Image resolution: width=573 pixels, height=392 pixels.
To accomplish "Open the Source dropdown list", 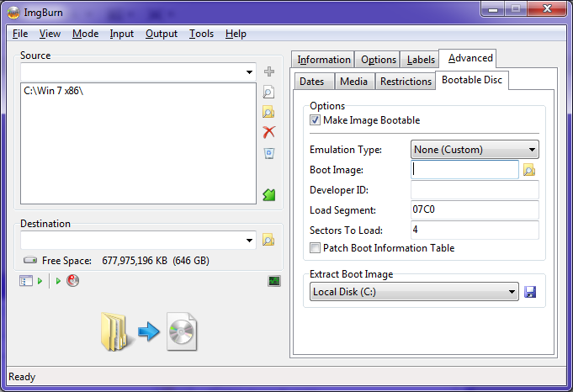I will (x=249, y=72).
